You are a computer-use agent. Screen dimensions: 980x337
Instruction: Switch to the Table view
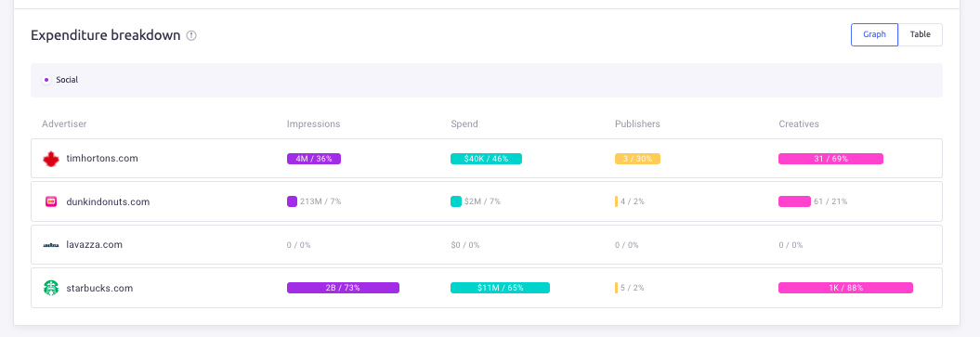click(920, 35)
